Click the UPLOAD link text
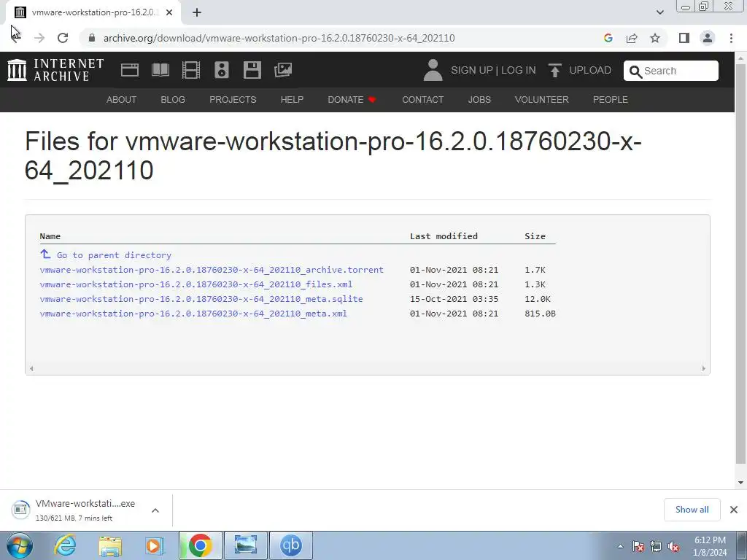Screen dimensions: 747x560 coord(590,70)
